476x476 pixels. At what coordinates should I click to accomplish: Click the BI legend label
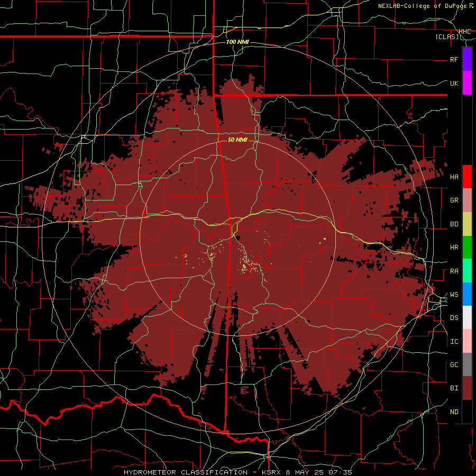coord(454,388)
